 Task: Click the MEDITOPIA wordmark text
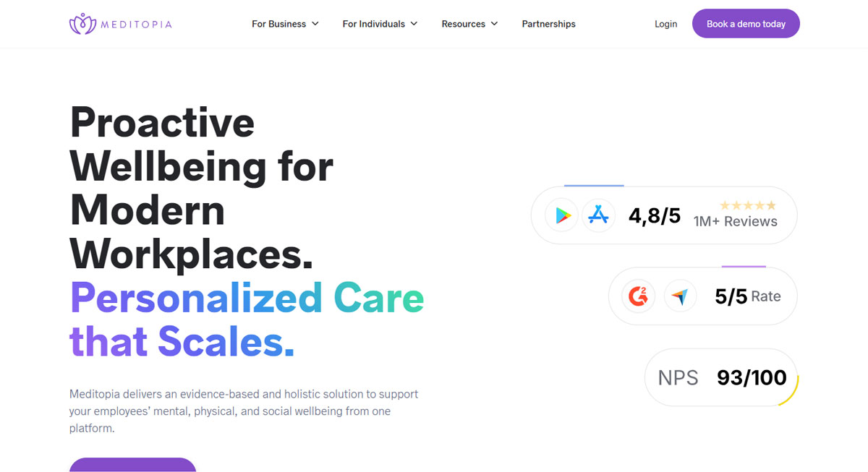coord(137,24)
